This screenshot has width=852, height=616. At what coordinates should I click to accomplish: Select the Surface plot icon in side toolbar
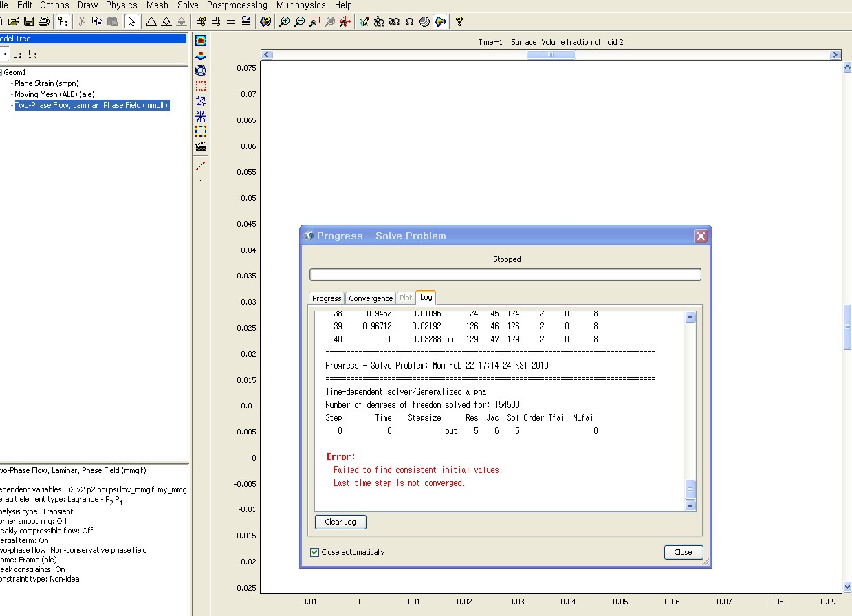point(201,41)
